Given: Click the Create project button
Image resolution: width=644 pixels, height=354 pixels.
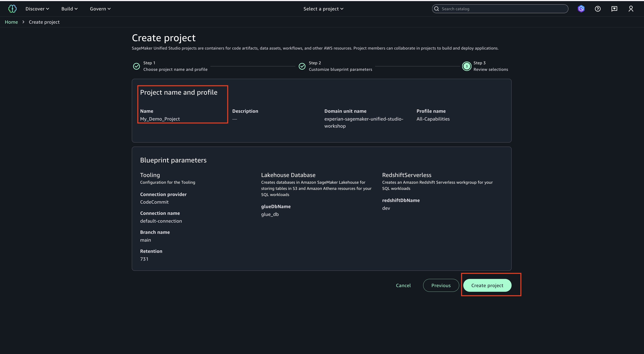Looking at the screenshot, I should (487, 285).
